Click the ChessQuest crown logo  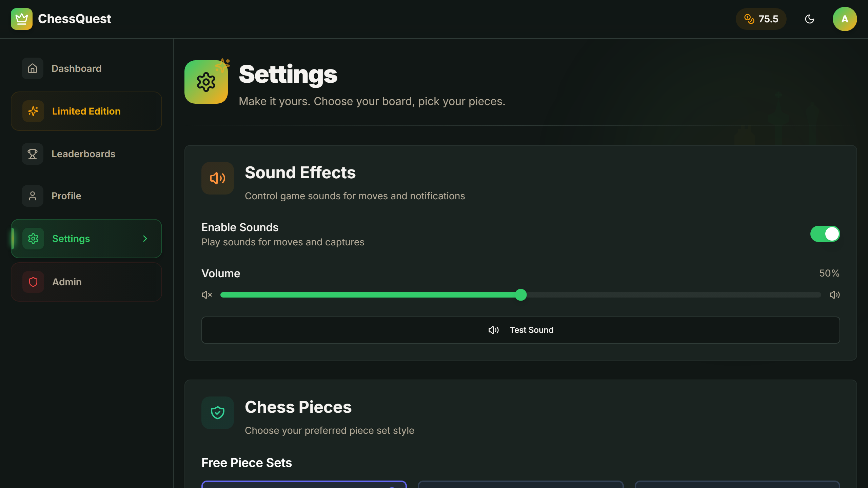click(21, 19)
